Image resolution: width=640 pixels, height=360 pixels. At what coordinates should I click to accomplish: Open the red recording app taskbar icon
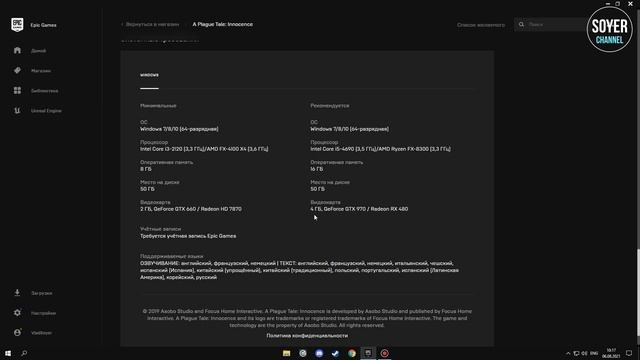click(384, 353)
